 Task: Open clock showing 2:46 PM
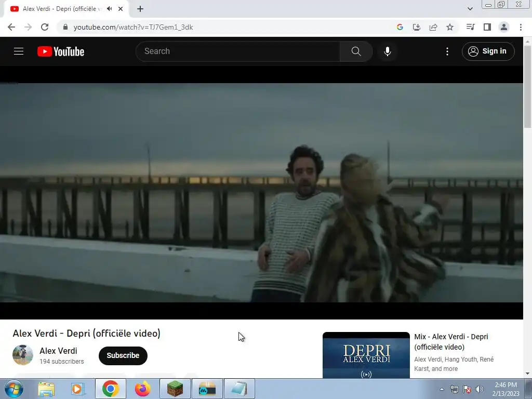[x=506, y=389]
